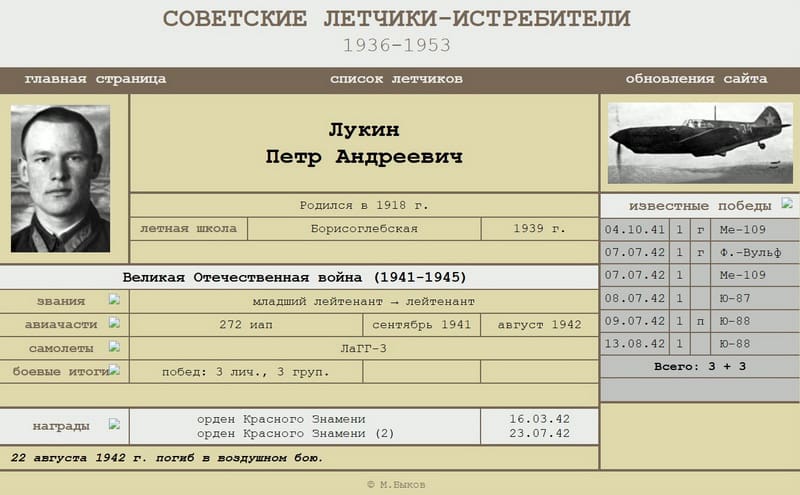This screenshot has width=800, height=495.
Task: Click the icon next to звания
Action: (x=114, y=299)
